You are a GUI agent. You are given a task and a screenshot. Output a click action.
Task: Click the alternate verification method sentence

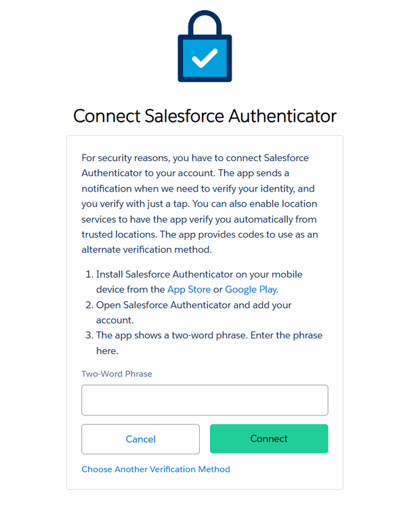(200, 242)
